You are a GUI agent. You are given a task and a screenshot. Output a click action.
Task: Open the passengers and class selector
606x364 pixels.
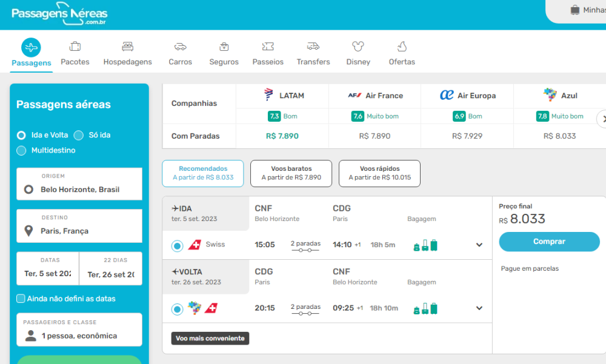click(79, 330)
